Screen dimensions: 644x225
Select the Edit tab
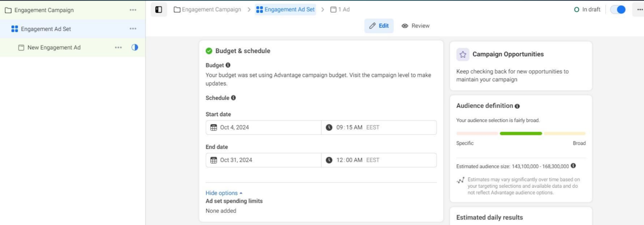pos(379,26)
